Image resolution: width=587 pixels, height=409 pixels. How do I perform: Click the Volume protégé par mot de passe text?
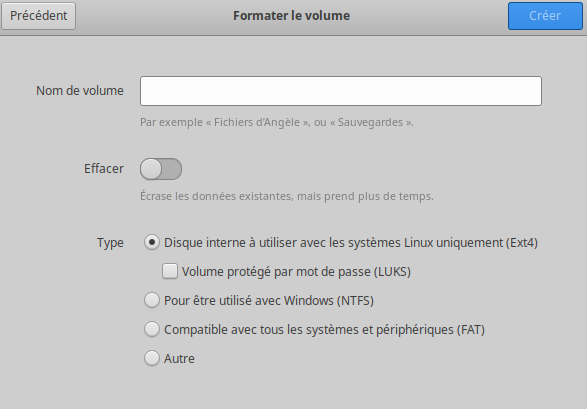tap(296, 271)
